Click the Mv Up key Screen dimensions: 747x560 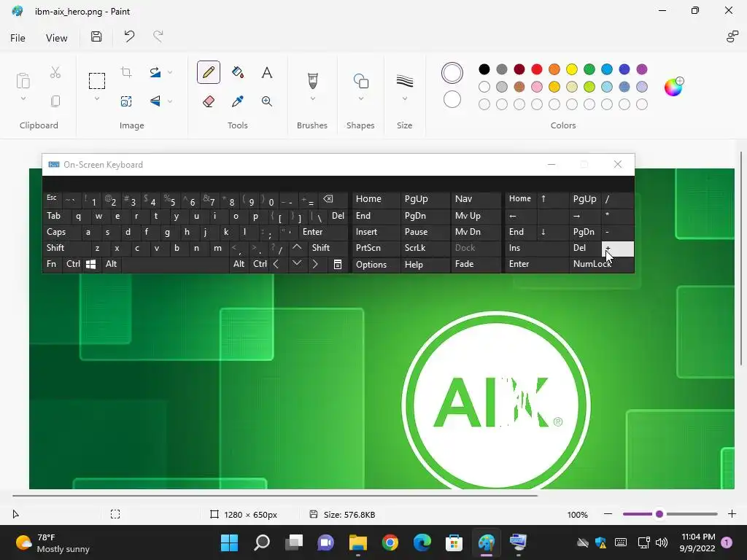476,216
